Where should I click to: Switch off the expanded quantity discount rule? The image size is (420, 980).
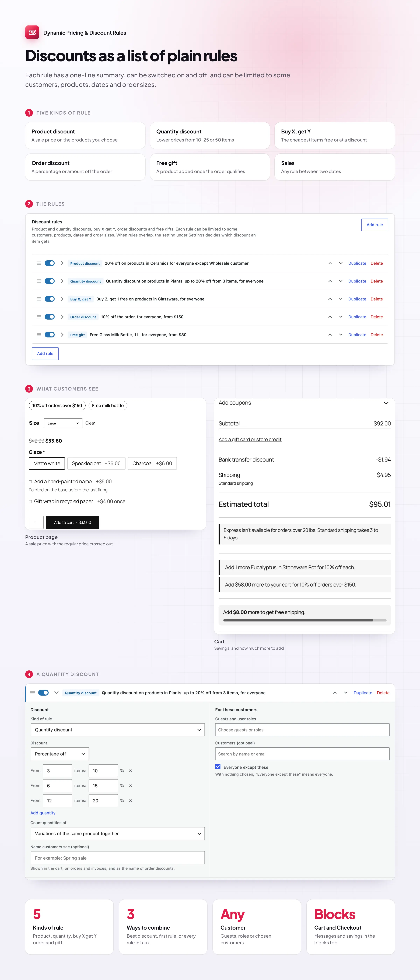click(43, 693)
